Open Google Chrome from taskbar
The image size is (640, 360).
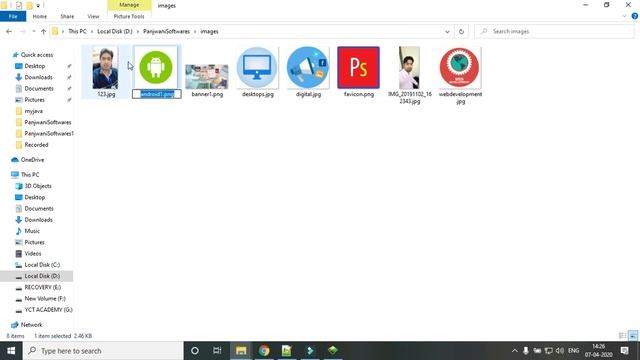pos(264,351)
